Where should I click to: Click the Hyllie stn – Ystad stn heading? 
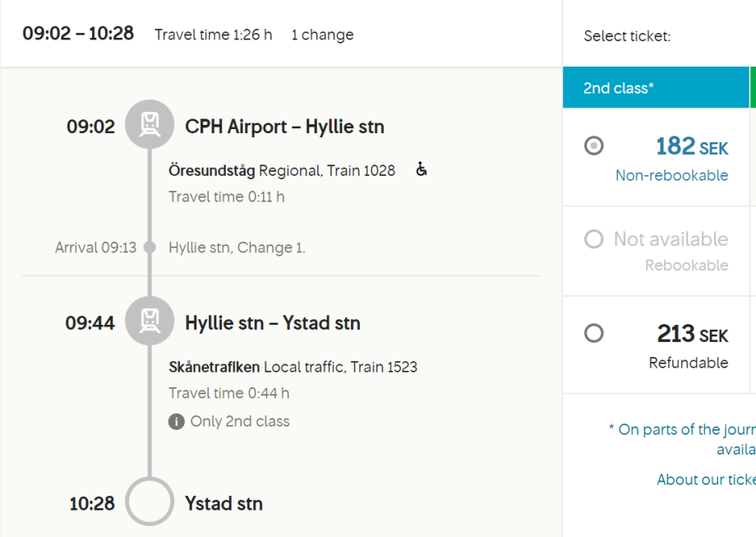[273, 323]
